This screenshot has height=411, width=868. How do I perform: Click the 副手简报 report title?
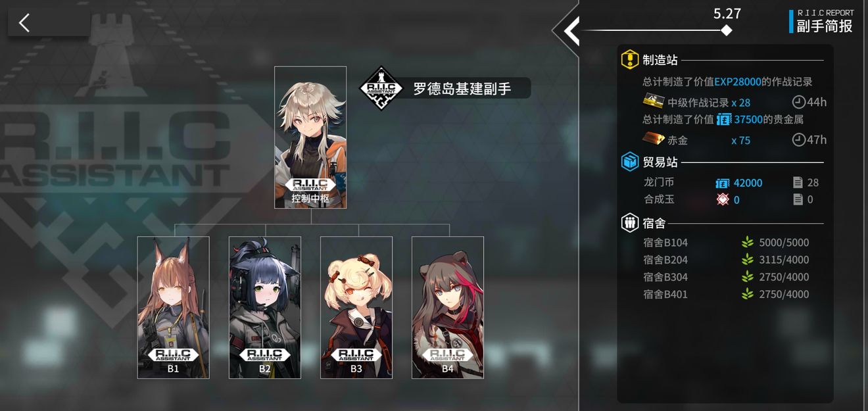click(x=824, y=26)
